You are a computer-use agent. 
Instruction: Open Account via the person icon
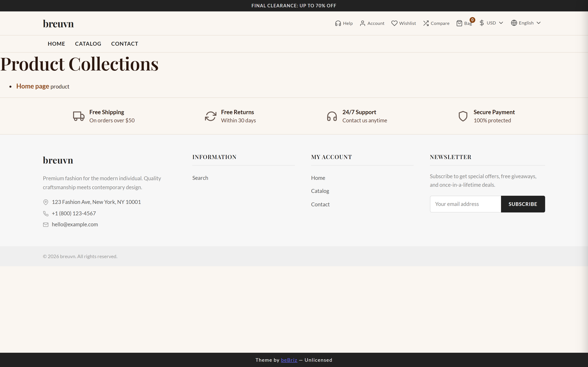(362, 23)
